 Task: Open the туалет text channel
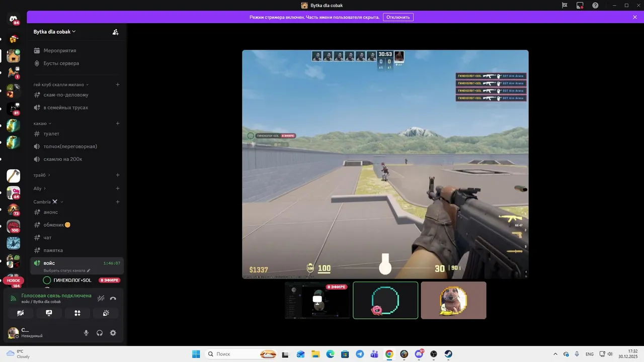pyautogui.click(x=76, y=134)
